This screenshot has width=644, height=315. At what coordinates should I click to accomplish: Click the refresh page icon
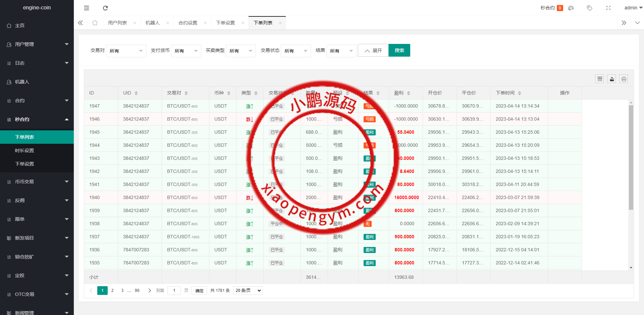[105, 8]
